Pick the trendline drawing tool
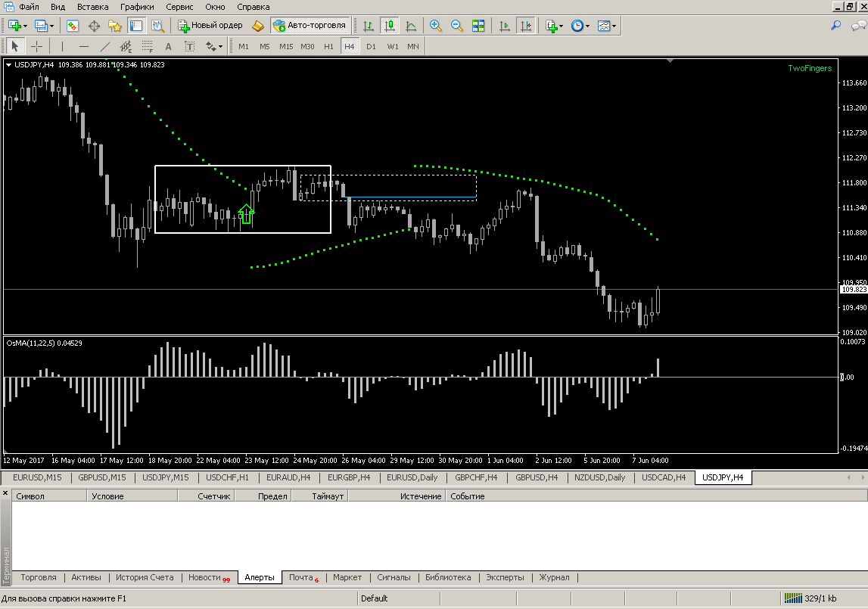This screenshot has width=868, height=609. 104,46
